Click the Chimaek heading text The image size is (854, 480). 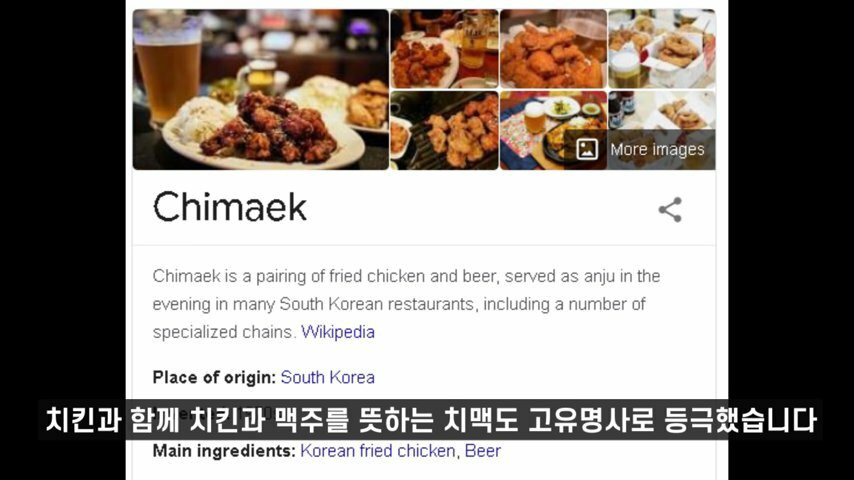pos(230,207)
